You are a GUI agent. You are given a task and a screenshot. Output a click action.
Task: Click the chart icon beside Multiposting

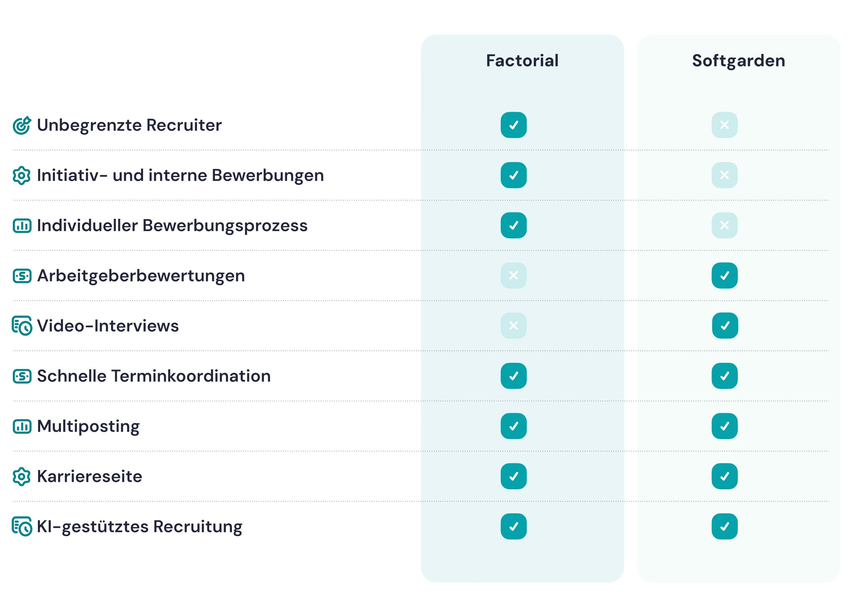tap(22, 426)
